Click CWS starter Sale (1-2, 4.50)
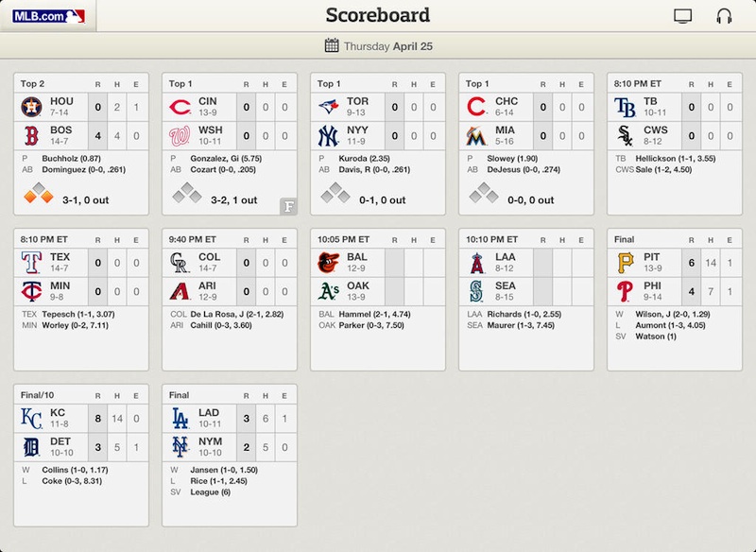The image size is (756, 552). point(663,170)
